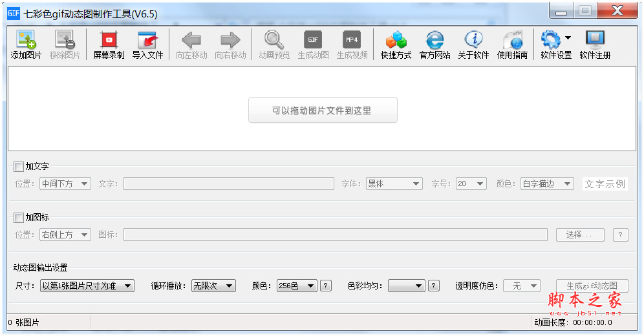Close the application window
The width and height of the screenshot is (644, 336).
tap(617, 11)
